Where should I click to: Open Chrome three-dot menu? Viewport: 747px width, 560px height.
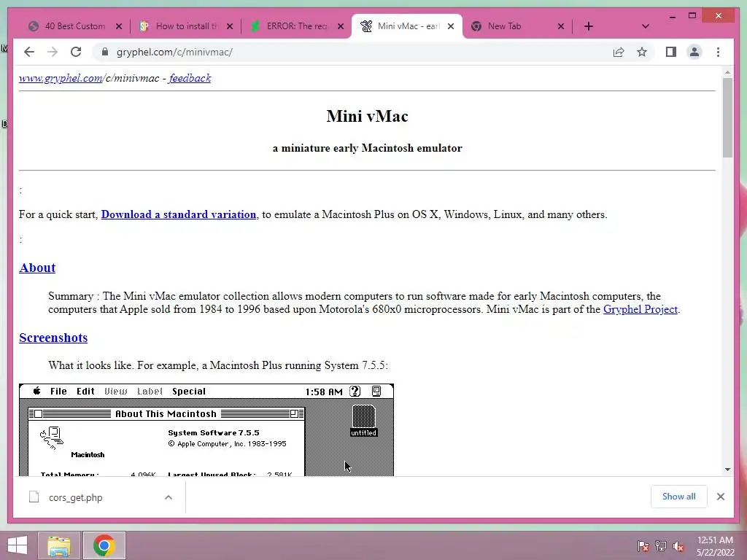tap(718, 52)
